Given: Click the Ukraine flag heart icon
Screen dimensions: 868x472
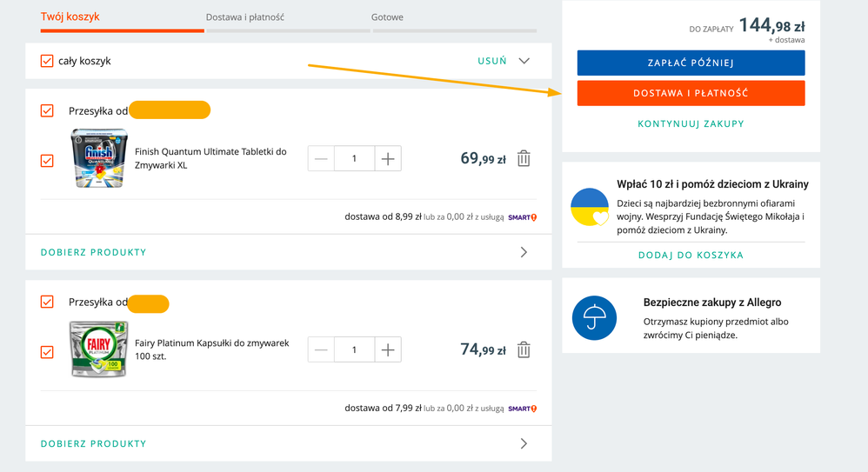Looking at the screenshot, I should point(590,207).
